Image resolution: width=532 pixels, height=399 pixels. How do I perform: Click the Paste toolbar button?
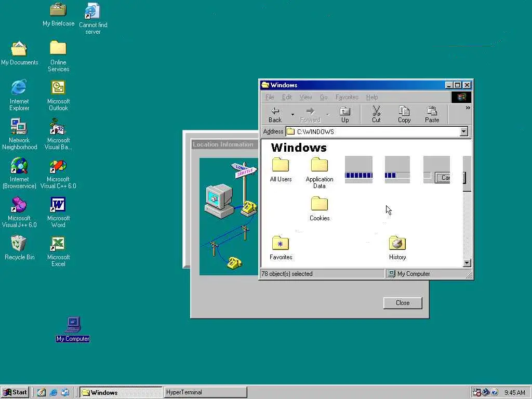coord(432,115)
